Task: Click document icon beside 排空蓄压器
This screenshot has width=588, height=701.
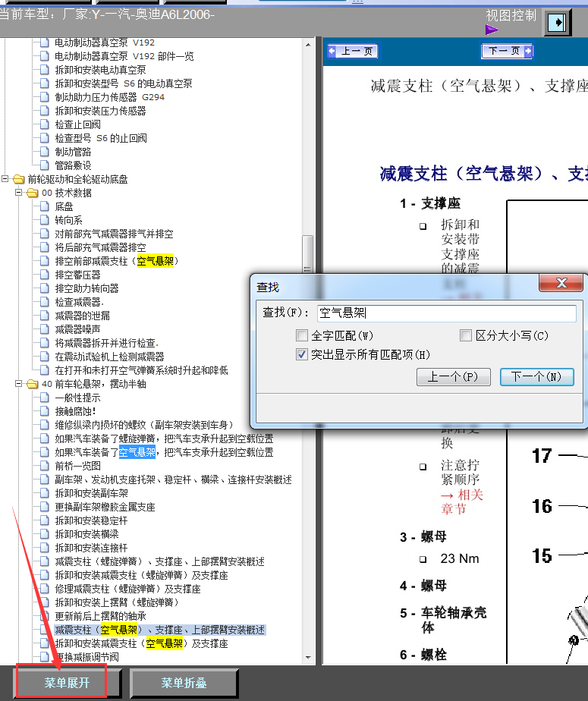Action: click(44, 275)
